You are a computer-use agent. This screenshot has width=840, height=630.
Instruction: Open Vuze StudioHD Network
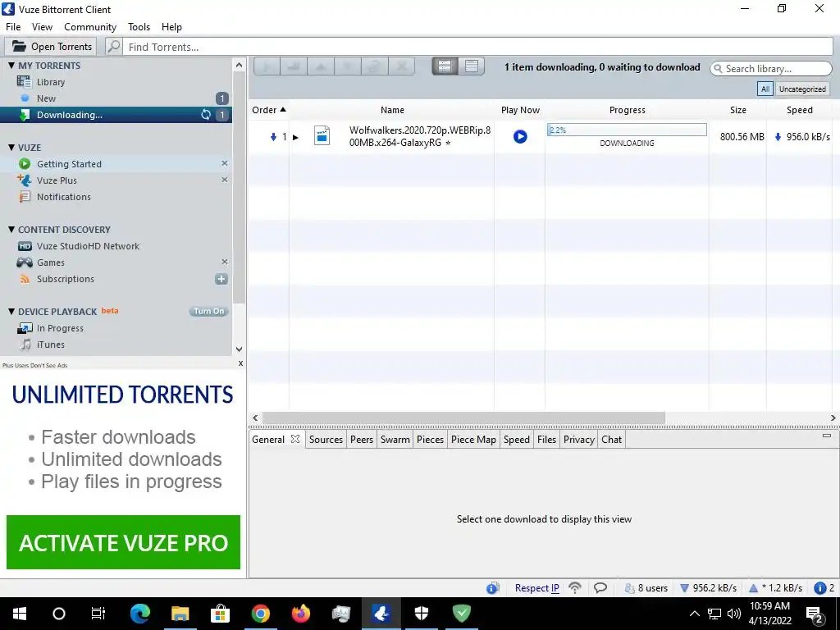(88, 246)
